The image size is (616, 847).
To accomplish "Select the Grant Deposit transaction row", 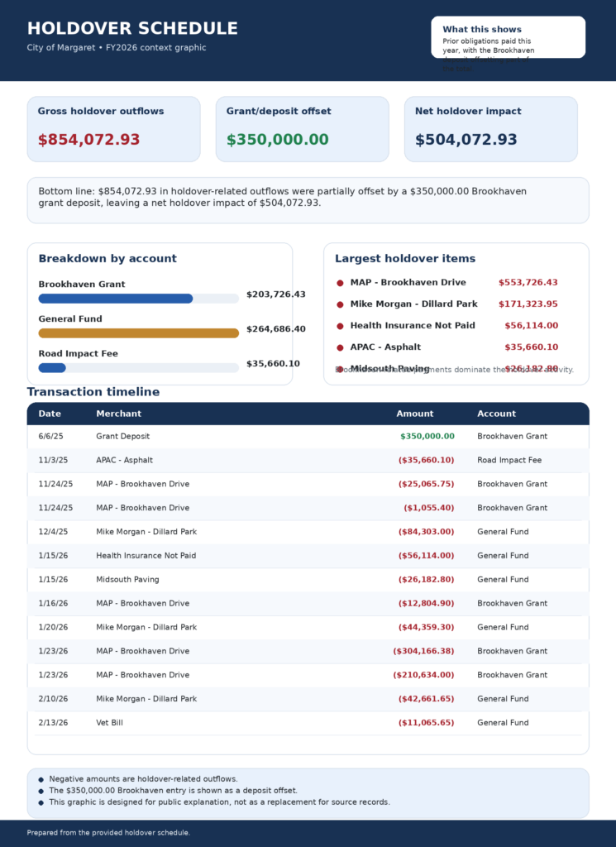I will (x=308, y=437).
